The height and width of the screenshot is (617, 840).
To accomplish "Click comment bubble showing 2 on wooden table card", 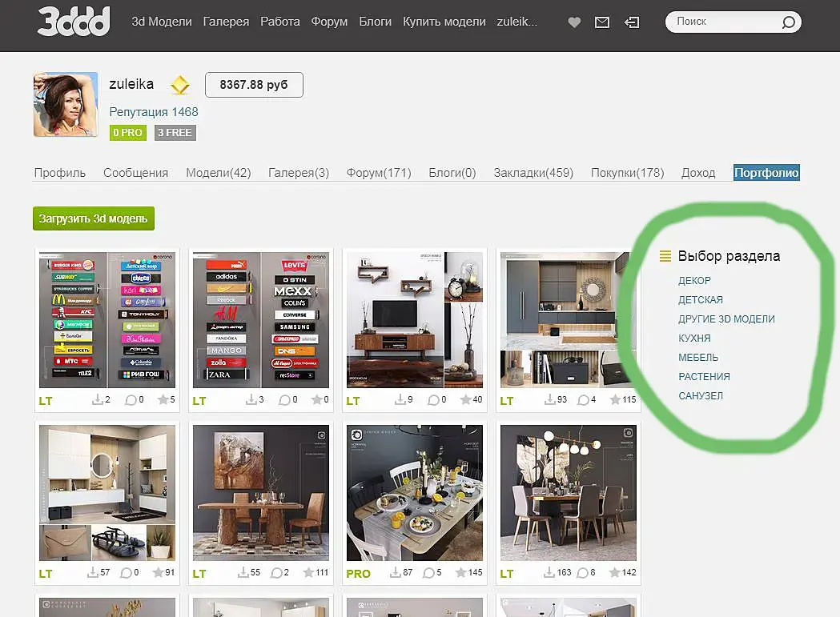I will [x=276, y=573].
